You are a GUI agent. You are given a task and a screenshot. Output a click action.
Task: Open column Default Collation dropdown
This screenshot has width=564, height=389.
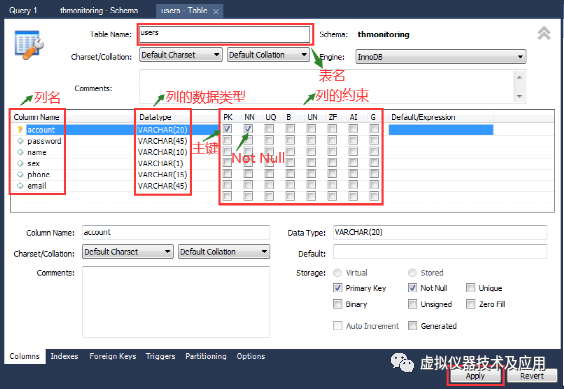pos(224,252)
